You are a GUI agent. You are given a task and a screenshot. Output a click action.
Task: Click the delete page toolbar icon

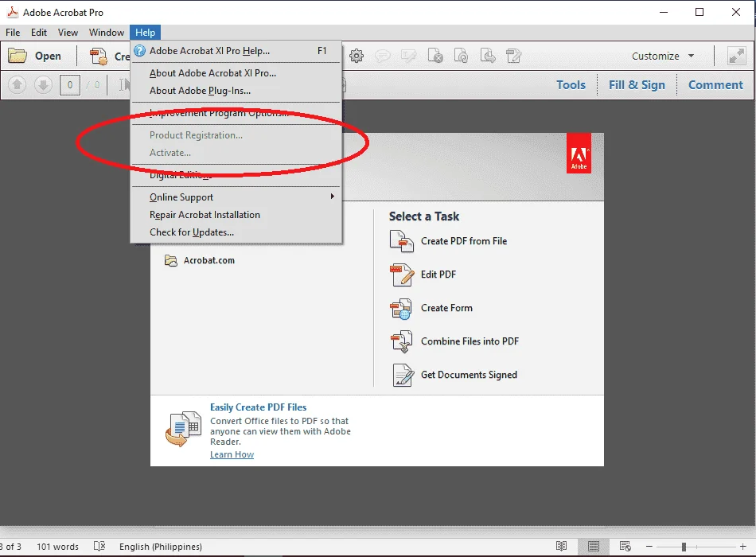point(435,56)
